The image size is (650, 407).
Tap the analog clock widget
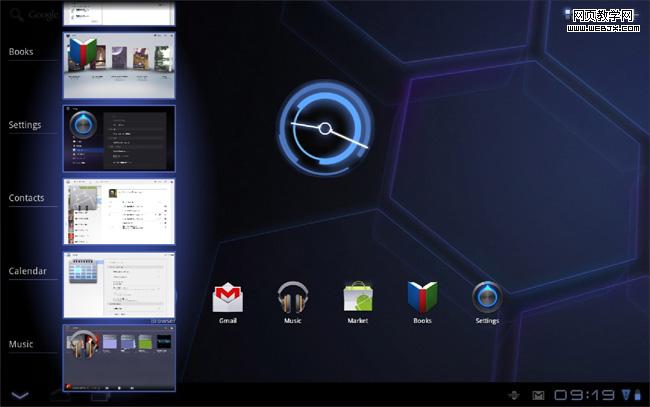pyautogui.click(x=324, y=128)
